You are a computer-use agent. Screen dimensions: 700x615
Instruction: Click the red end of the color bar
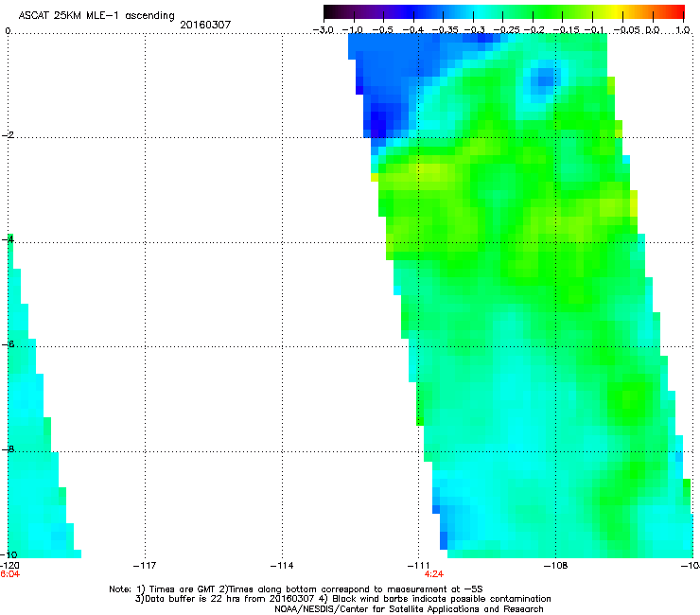(x=677, y=12)
